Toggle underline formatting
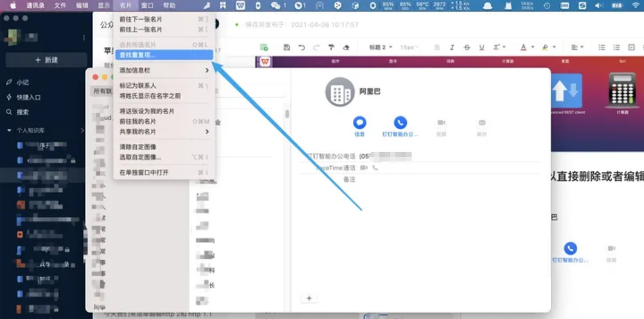The image size is (644, 319). tap(482, 47)
